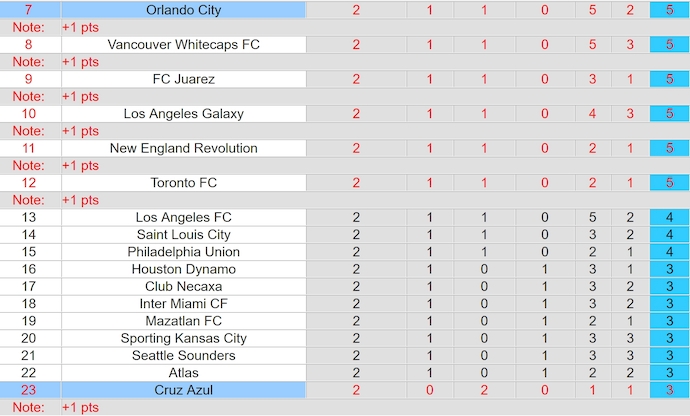This screenshot has width=690, height=416.
Task: Select the Inter Miami CF team name
Action: pos(184,303)
